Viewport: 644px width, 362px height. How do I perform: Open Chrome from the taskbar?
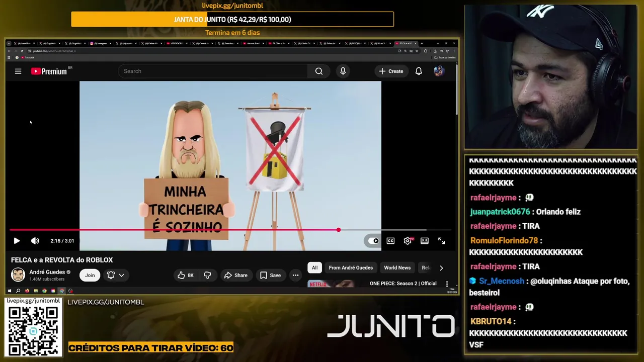pyautogui.click(x=44, y=291)
